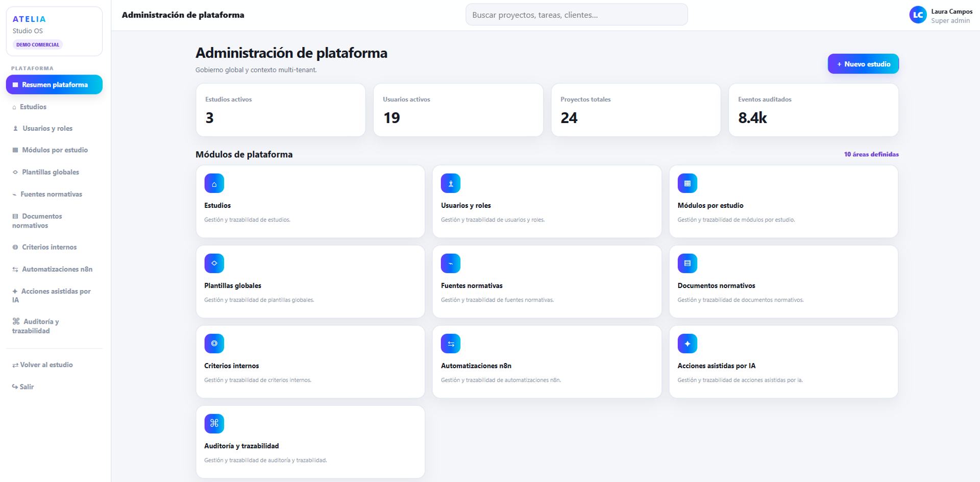
Task: Click the command icon on Auditoría y trazabilidad card
Action: (214, 424)
